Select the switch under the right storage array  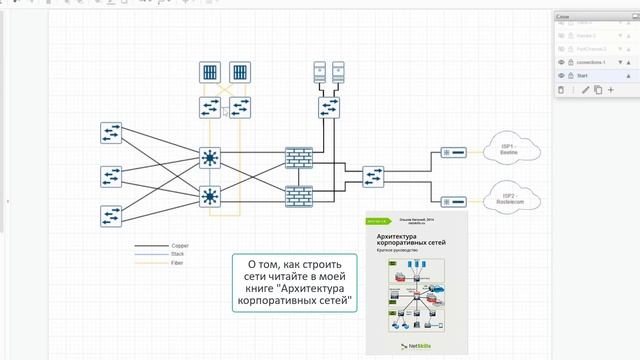240,108
